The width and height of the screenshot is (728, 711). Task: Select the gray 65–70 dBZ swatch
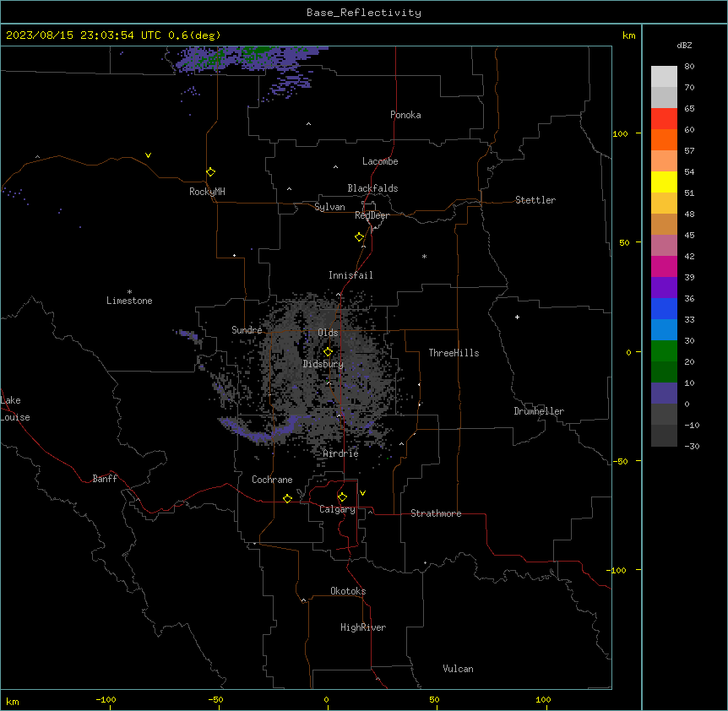pyautogui.click(x=664, y=97)
